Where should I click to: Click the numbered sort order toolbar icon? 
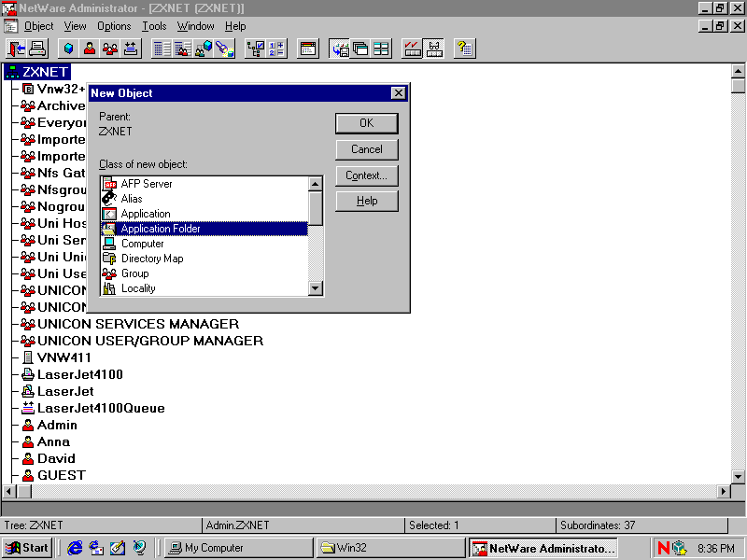click(x=276, y=49)
